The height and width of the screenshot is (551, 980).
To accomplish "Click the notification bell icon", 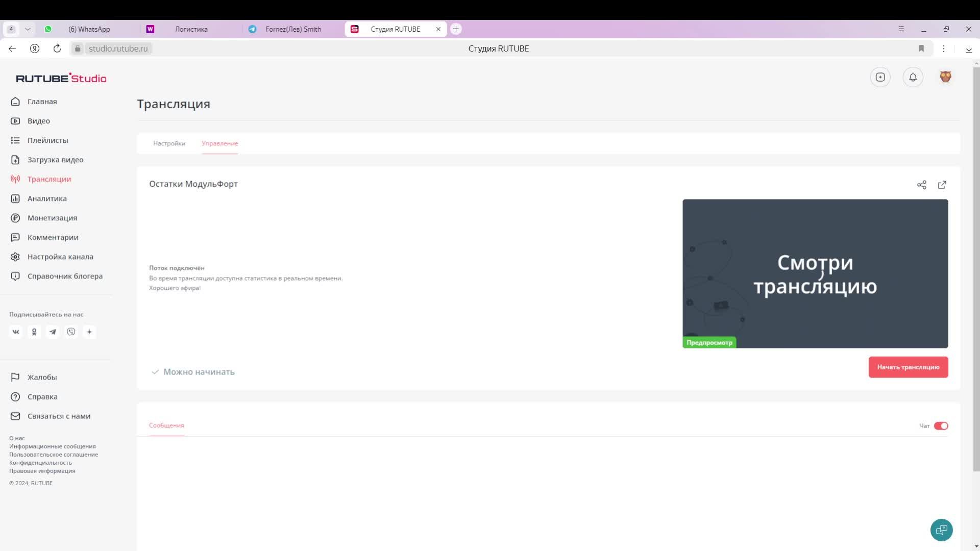I will tap(913, 77).
